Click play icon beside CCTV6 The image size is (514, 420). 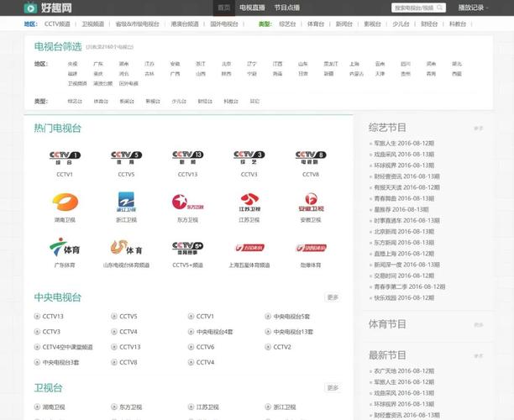(x=191, y=347)
